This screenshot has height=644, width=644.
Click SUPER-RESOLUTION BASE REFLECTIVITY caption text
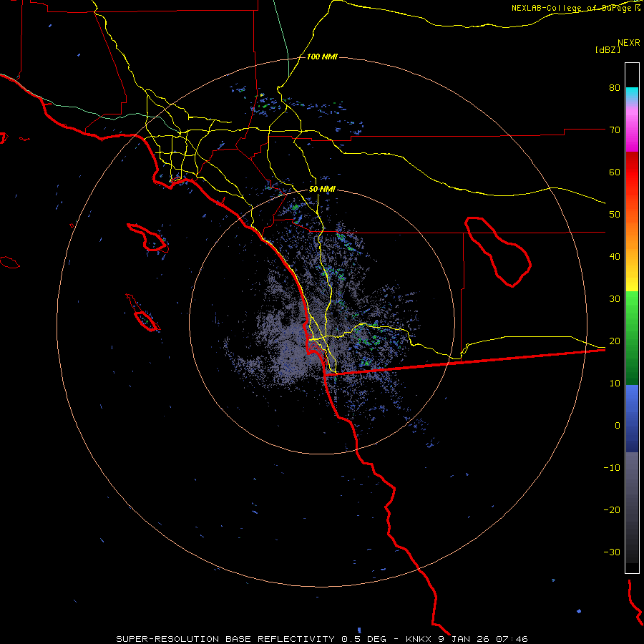pos(225,639)
